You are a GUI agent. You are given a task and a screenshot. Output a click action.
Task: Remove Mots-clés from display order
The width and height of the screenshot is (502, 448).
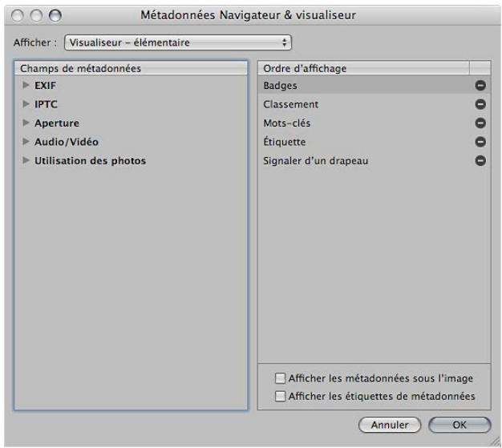(x=480, y=123)
